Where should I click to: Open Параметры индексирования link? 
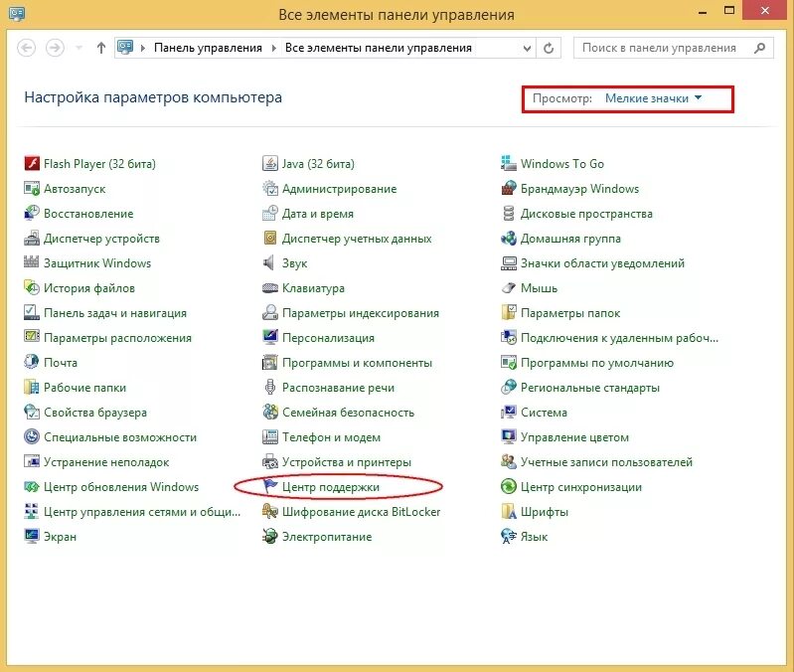pyautogui.click(x=360, y=313)
